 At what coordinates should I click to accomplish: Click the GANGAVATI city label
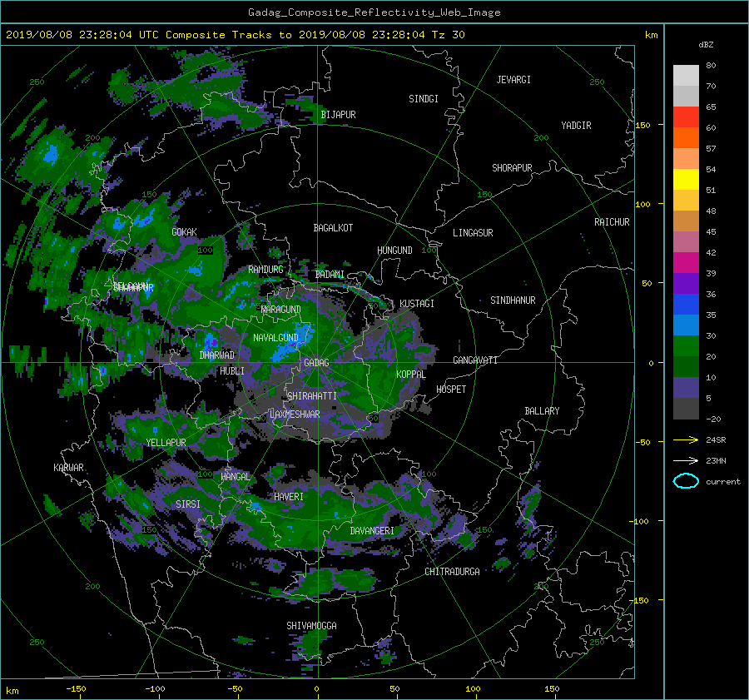475,360
